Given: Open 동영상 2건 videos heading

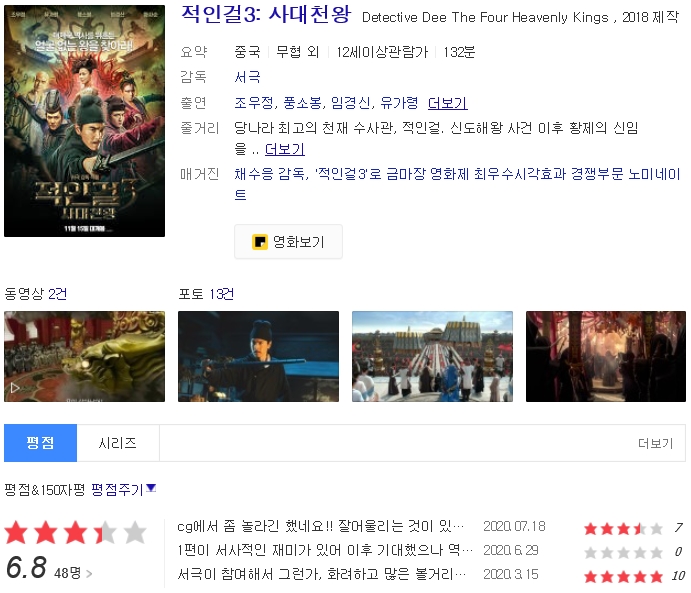Looking at the screenshot, I should point(36,294).
